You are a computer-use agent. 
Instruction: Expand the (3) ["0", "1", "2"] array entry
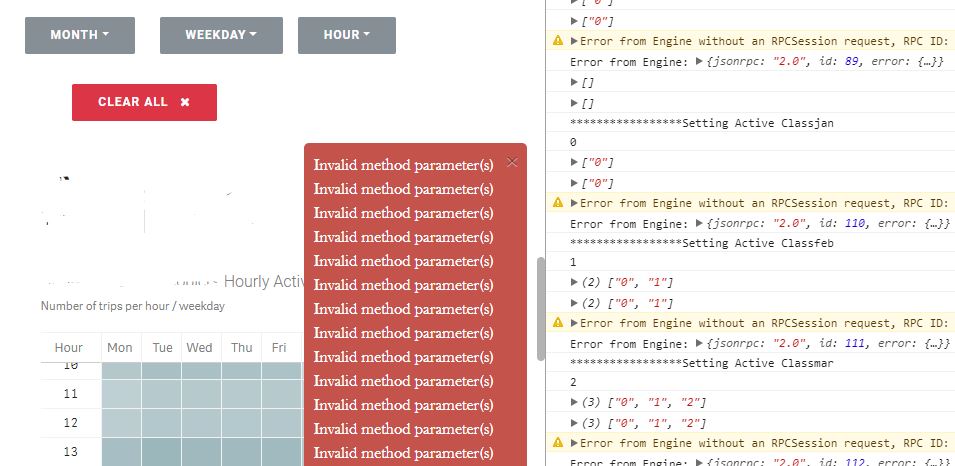pyautogui.click(x=574, y=402)
